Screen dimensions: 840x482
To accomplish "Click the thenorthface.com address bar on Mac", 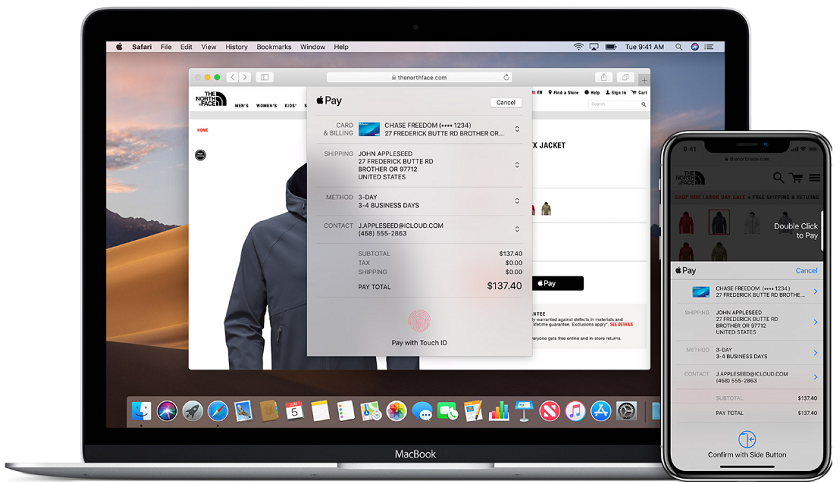I will 419,77.
